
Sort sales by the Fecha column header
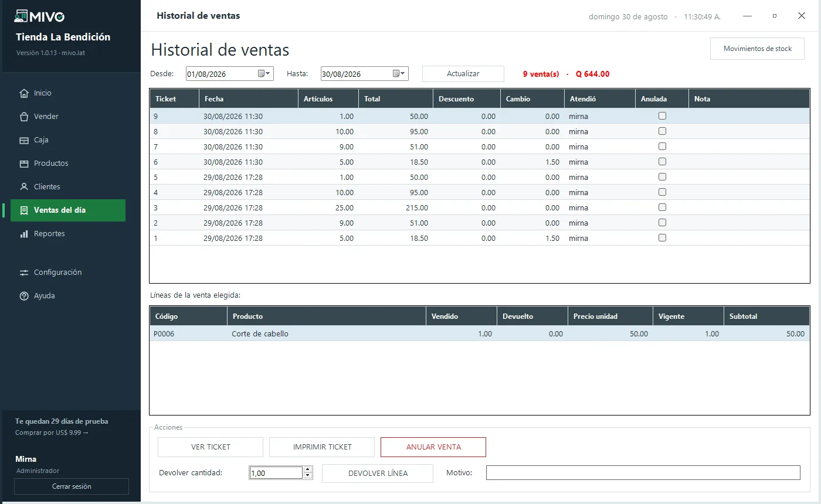pyautogui.click(x=249, y=99)
